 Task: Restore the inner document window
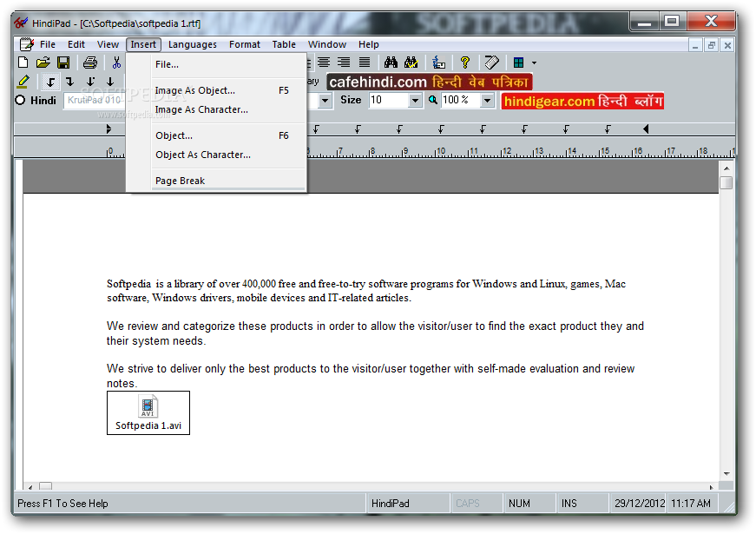click(x=711, y=45)
